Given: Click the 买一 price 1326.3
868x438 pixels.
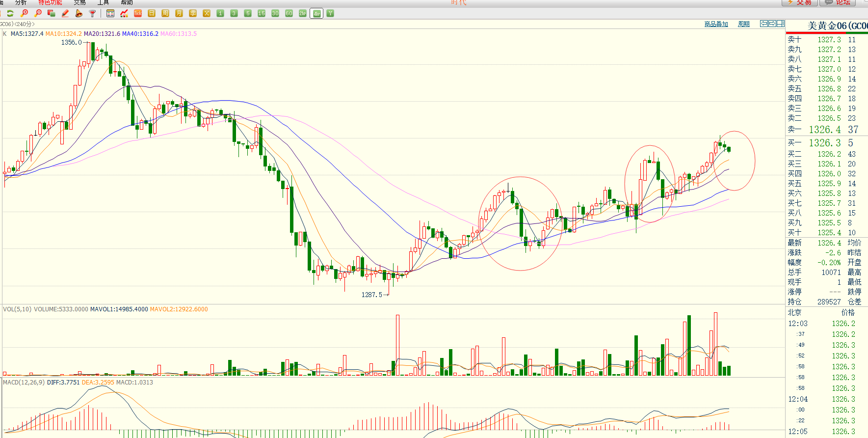Looking at the screenshot, I should (x=825, y=143).
